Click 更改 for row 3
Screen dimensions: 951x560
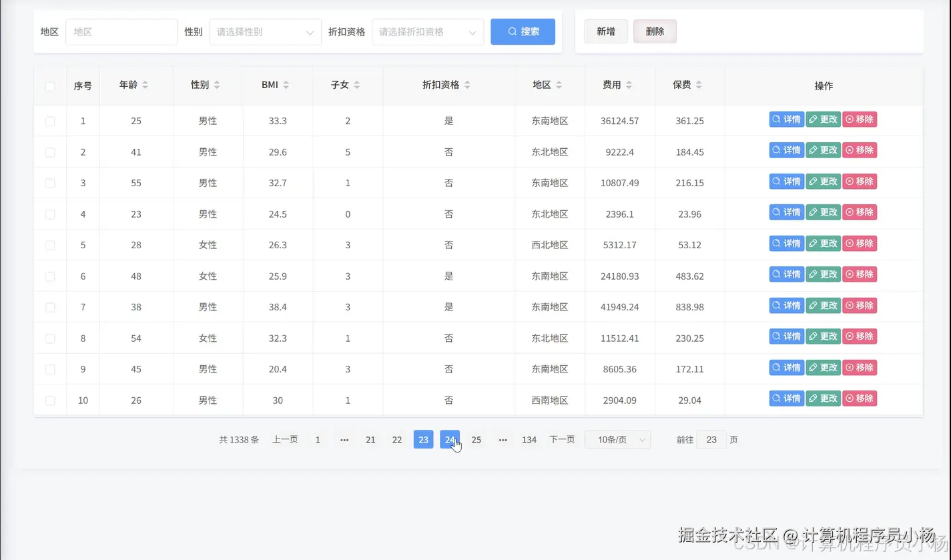tap(824, 182)
